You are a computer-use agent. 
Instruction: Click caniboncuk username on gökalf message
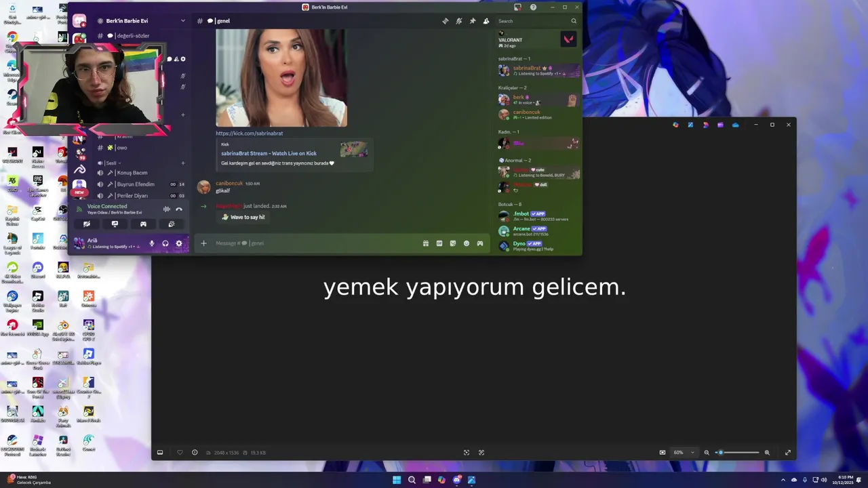click(229, 184)
